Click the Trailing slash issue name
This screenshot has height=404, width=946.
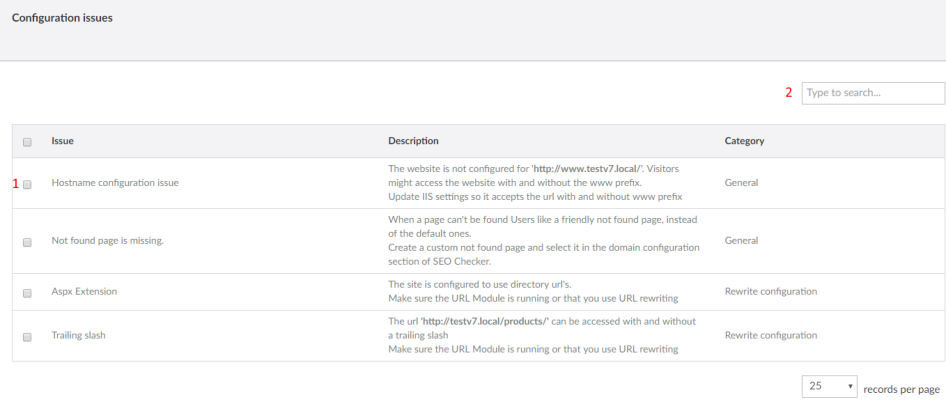(78, 335)
